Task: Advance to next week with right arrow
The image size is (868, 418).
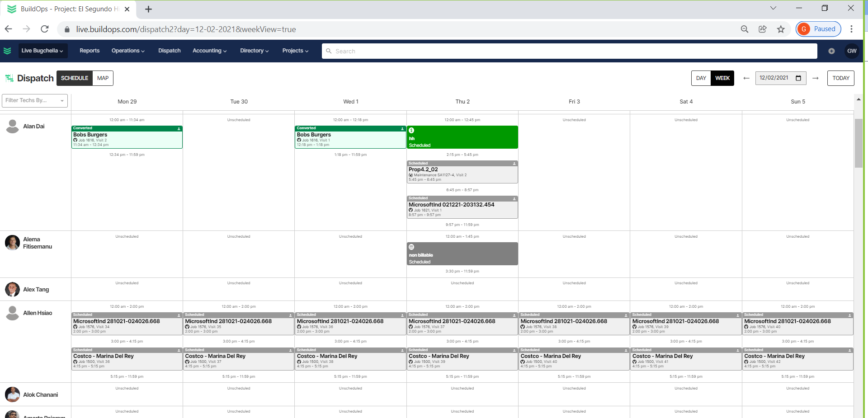Action: pos(815,78)
